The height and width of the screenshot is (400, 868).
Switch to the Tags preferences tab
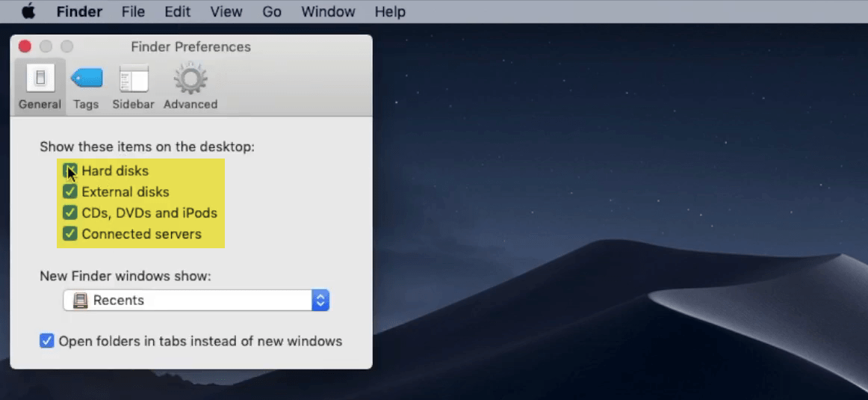coord(87,87)
